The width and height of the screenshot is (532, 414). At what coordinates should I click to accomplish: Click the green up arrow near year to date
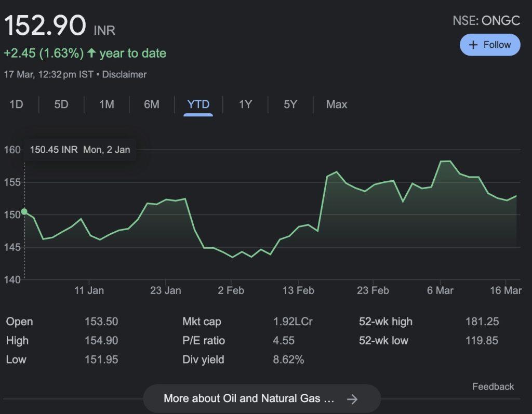(x=91, y=53)
